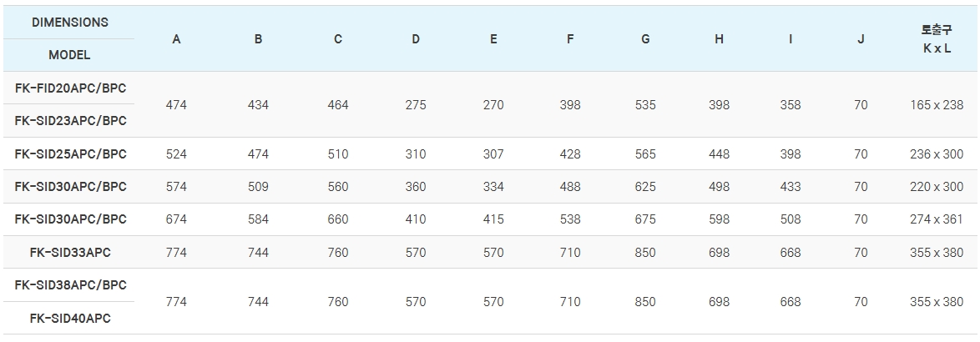
Task: Click the DIMENSIONS header cell
Action: (70, 23)
